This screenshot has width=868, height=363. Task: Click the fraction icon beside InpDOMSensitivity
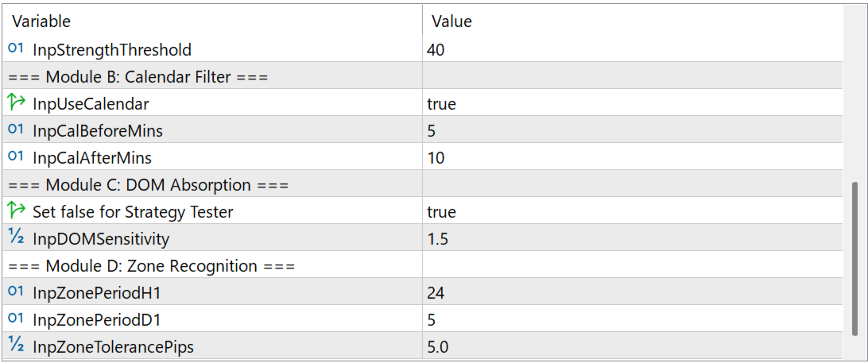tap(16, 238)
